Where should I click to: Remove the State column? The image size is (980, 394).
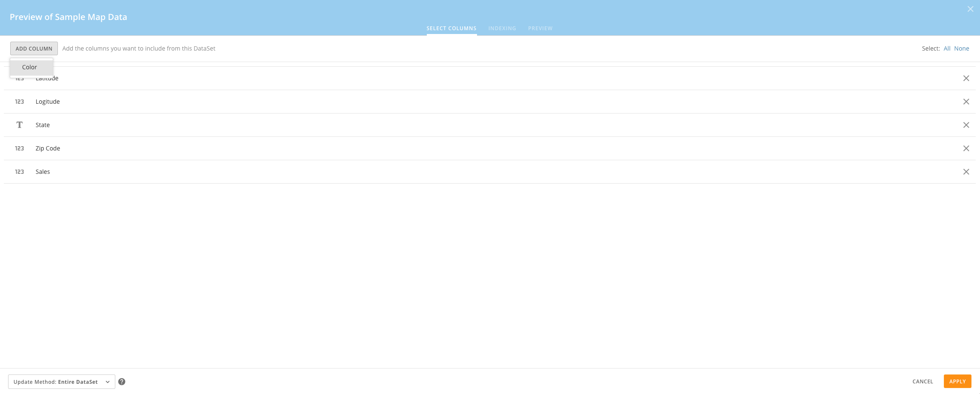pyautogui.click(x=966, y=125)
